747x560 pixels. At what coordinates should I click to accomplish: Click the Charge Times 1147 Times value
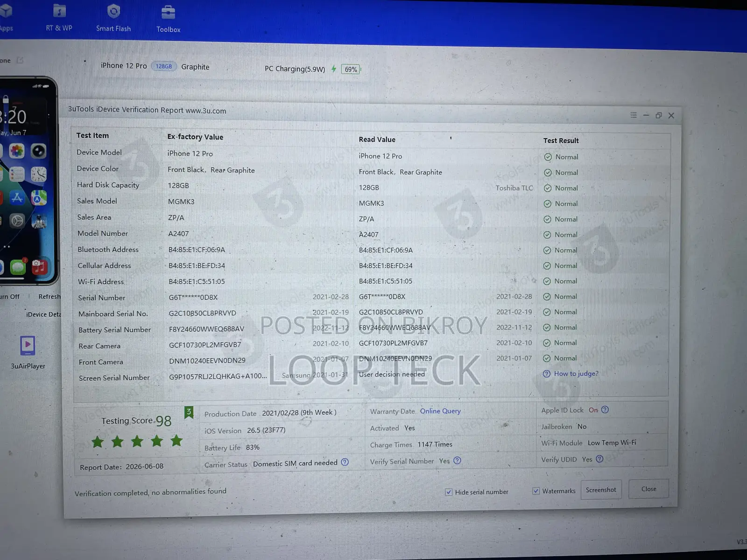pos(435,445)
